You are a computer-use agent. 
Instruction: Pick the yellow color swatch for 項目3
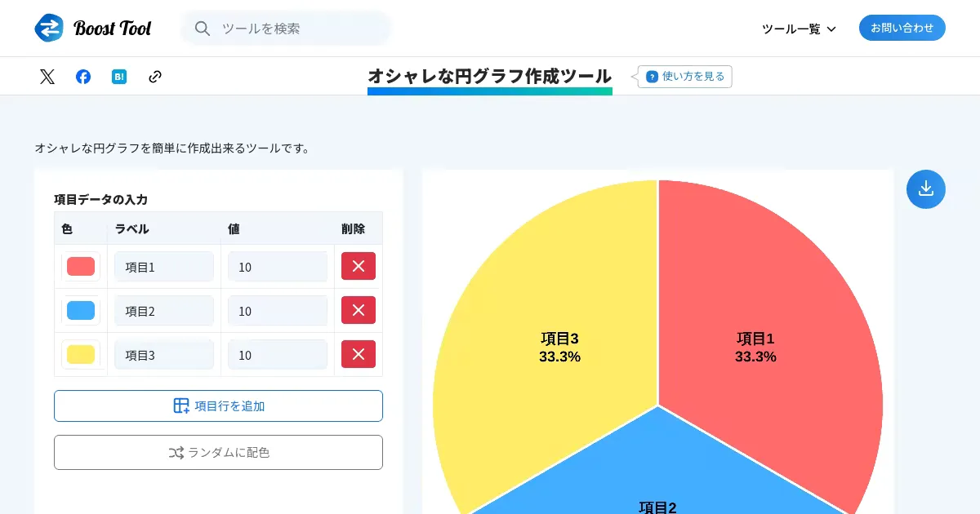pos(81,355)
